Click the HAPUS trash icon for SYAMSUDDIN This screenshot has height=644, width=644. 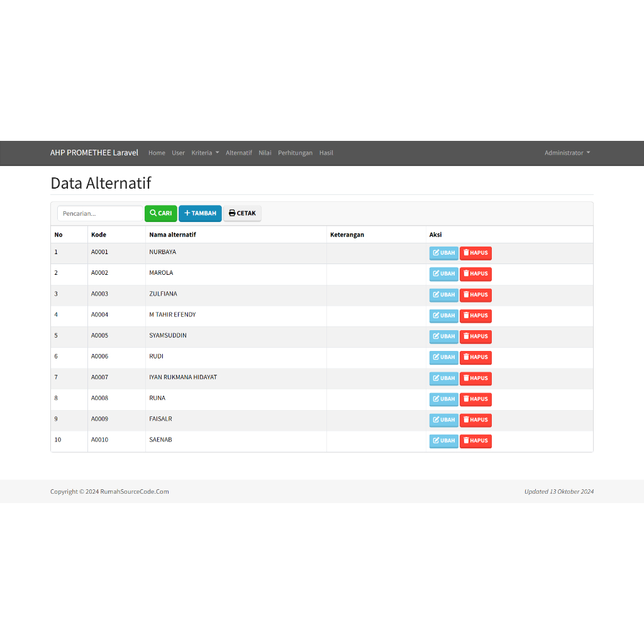coord(465,336)
